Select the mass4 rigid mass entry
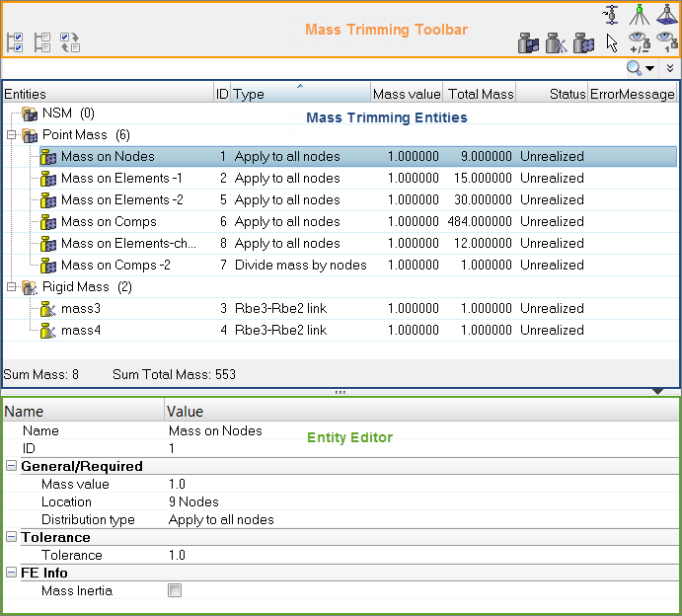The height and width of the screenshot is (616, 682). [x=81, y=331]
